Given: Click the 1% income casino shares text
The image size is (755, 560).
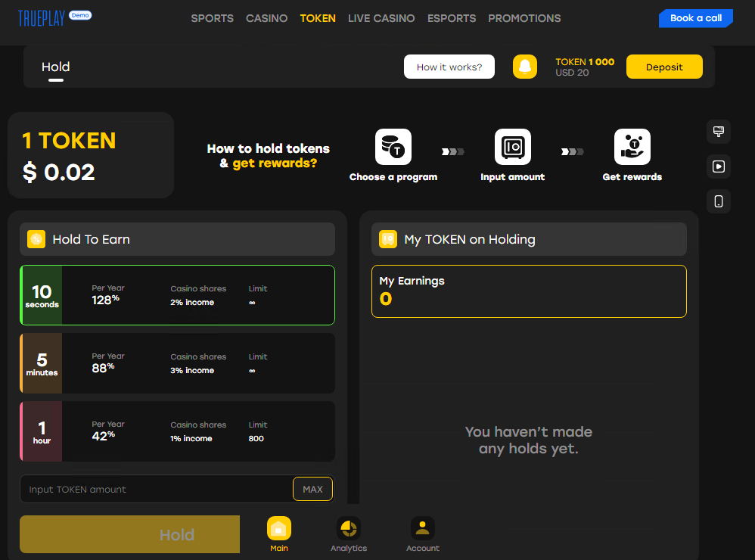Looking at the screenshot, I should (191, 439).
